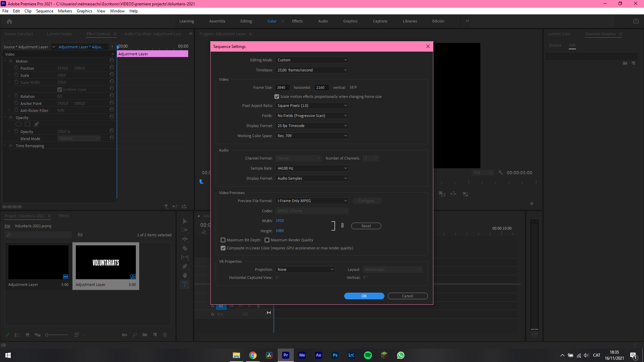Select the Pen tool in the toolbar
Image resolution: width=644 pixels, height=362 pixels.
click(185, 266)
